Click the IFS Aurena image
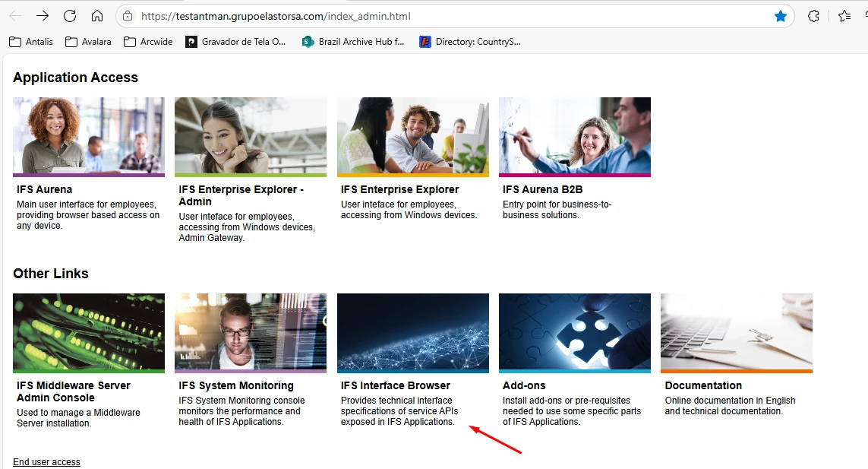 [89, 137]
